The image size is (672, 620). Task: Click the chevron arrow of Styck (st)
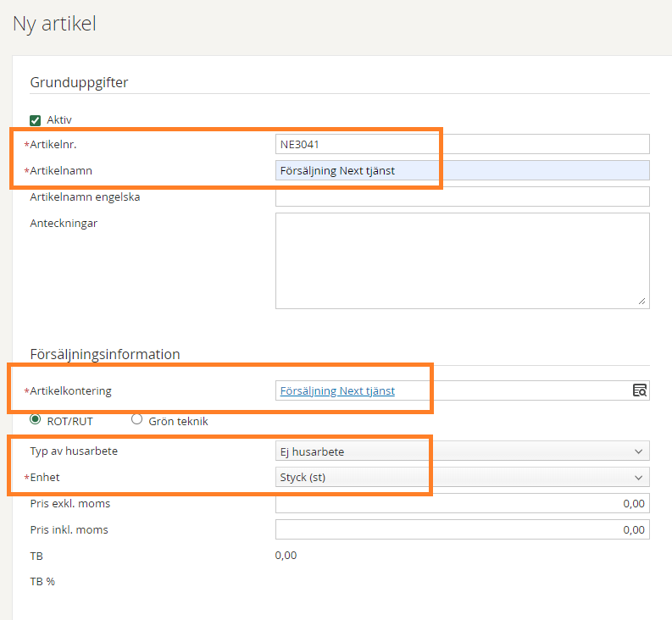click(639, 478)
